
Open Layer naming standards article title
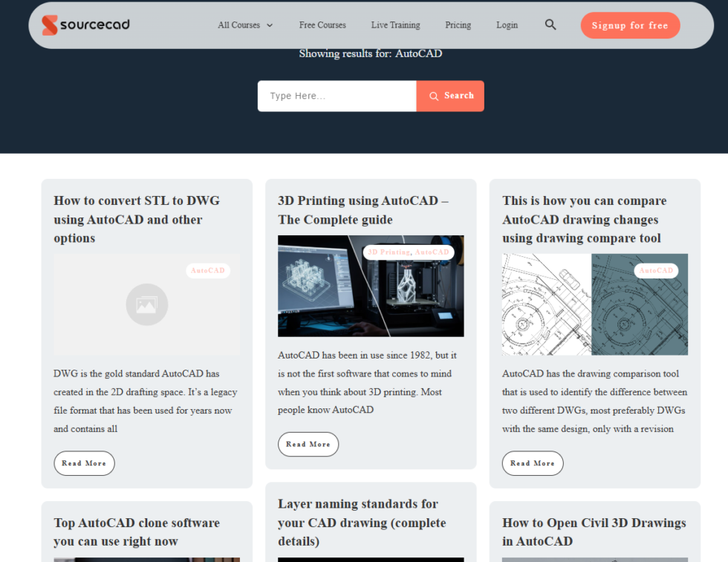[x=362, y=523]
